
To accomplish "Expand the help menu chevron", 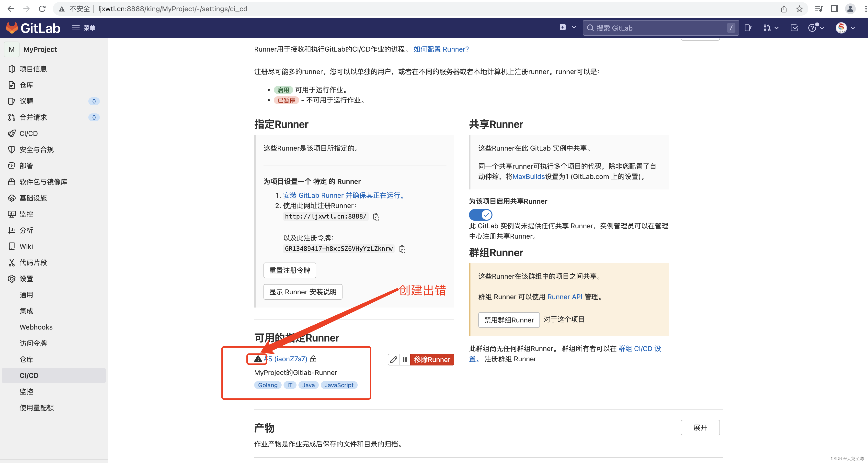I will (822, 28).
